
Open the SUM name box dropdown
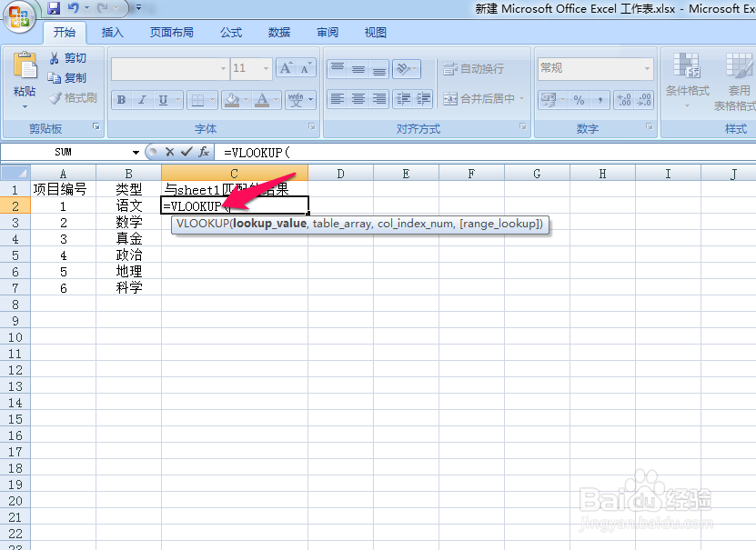[136, 153]
